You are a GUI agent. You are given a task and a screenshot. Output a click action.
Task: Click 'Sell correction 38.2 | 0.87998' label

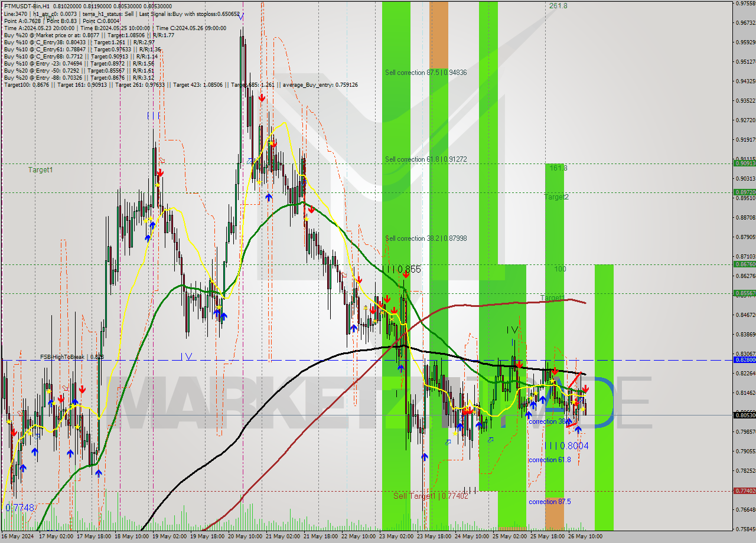tap(426, 238)
